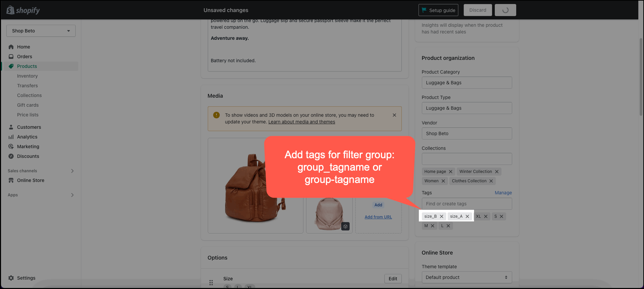Remove the size_B tag

click(442, 216)
